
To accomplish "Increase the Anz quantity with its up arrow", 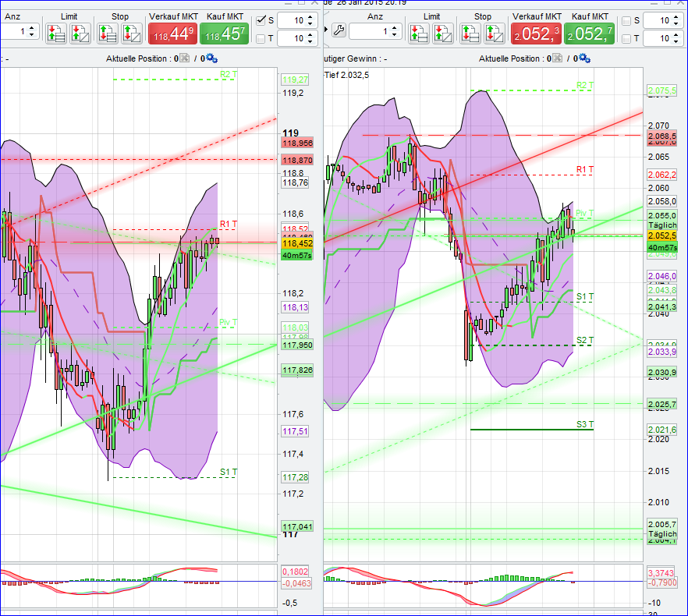I will click(x=31, y=26).
